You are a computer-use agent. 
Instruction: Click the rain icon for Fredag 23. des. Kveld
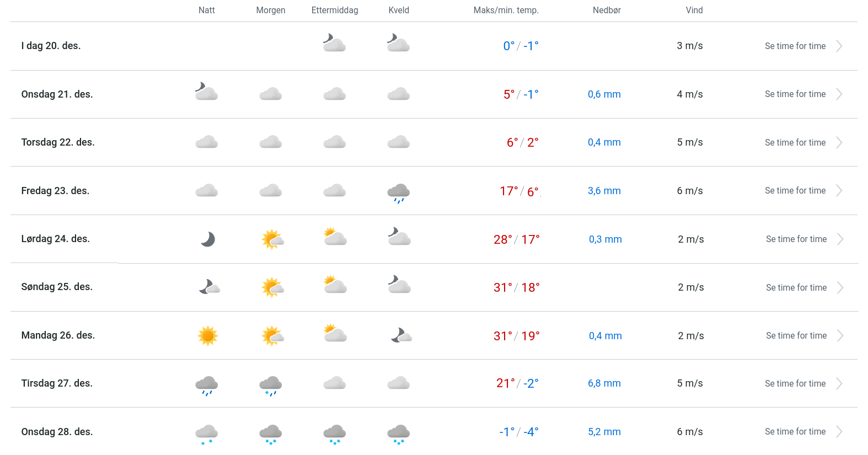399,192
